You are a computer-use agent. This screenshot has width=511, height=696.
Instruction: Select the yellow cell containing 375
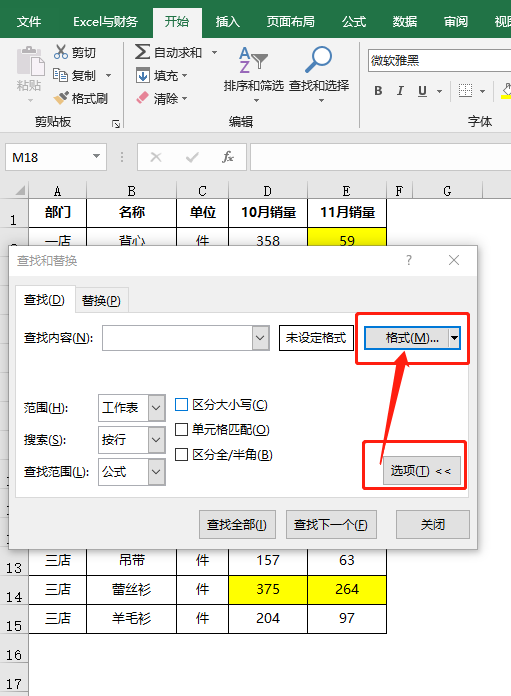pos(268,589)
